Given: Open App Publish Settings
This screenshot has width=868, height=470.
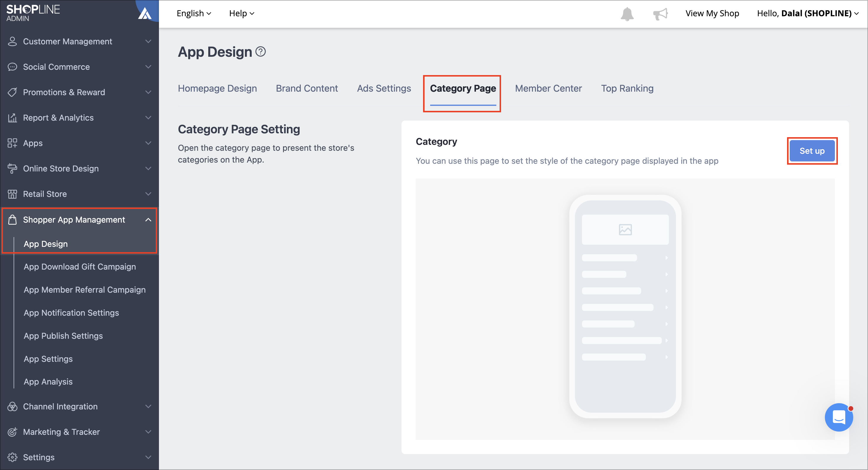Looking at the screenshot, I should tap(63, 336).
